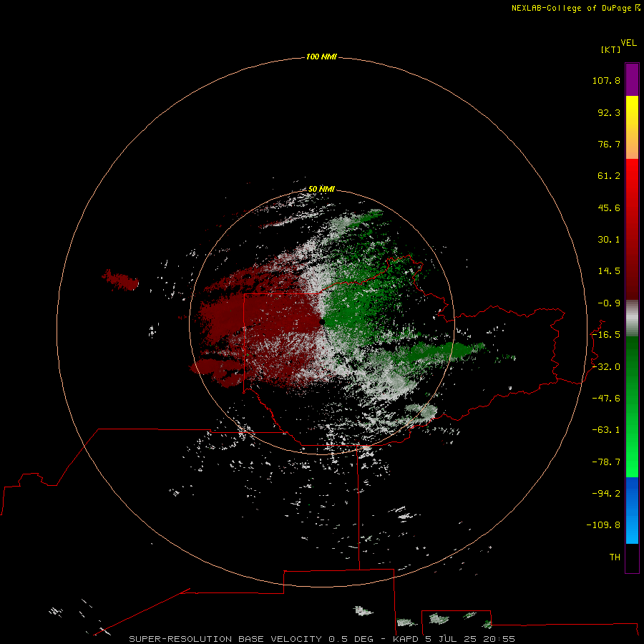Click the NEXLAB-College of DuPage credit text
The image size is (644, 644).
(x=575, y=8)
